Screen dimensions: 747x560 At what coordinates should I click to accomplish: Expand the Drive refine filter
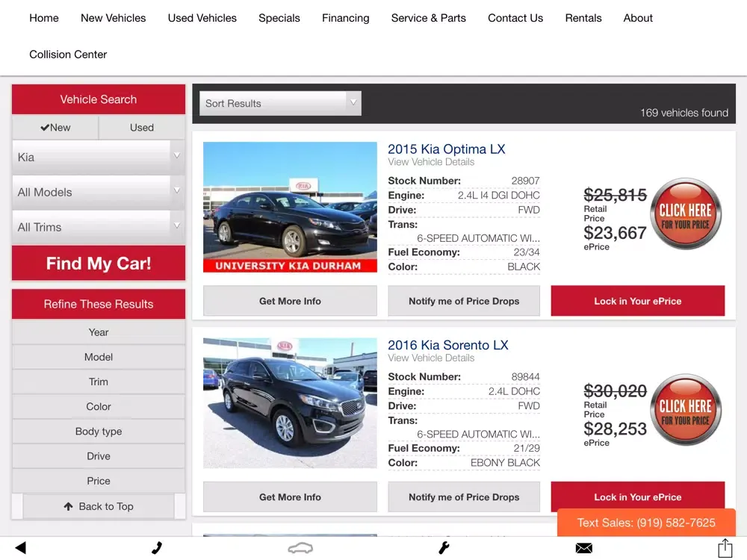(x=99, y=456)
